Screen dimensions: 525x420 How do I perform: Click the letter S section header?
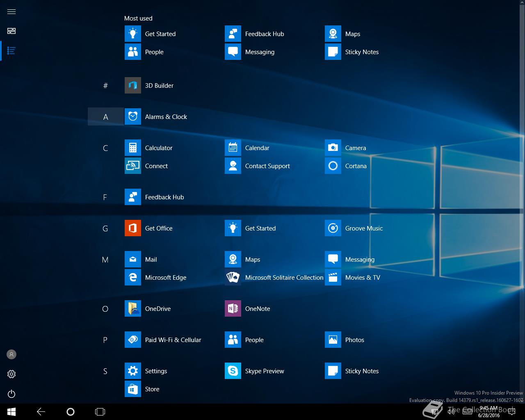(x=105, y=371)
